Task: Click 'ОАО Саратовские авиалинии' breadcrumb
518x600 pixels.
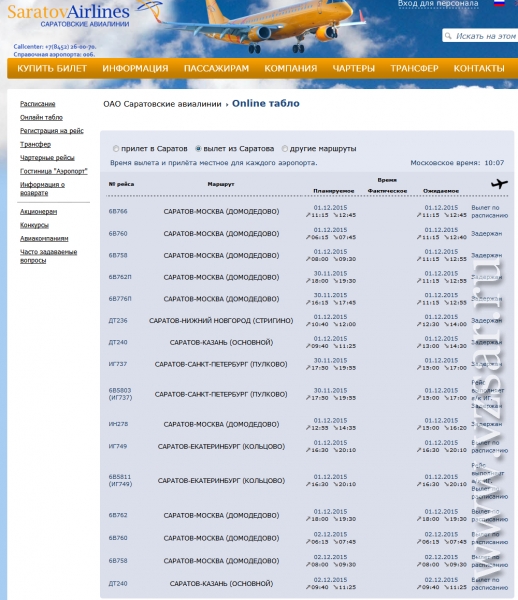Action: coord(162,104)
